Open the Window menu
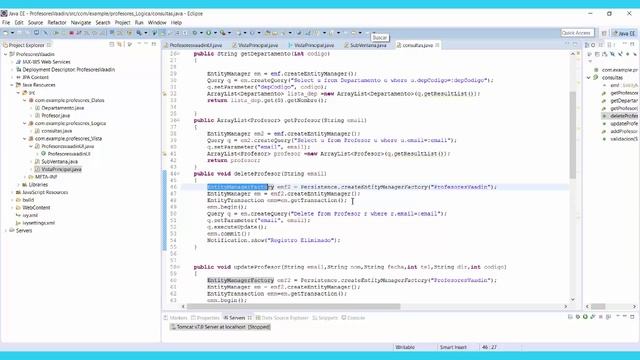 click(x=157, y=22)
